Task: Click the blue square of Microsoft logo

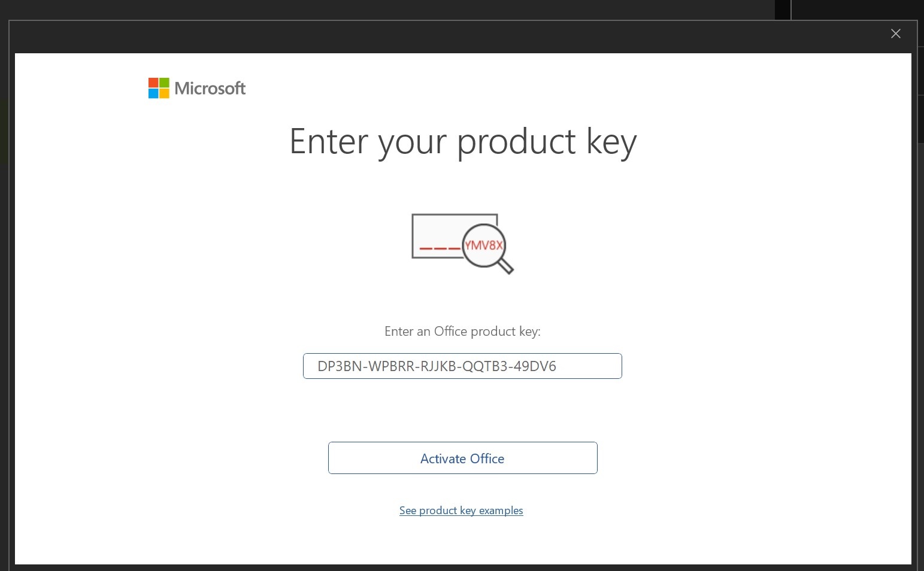Action: coord(153,93)
